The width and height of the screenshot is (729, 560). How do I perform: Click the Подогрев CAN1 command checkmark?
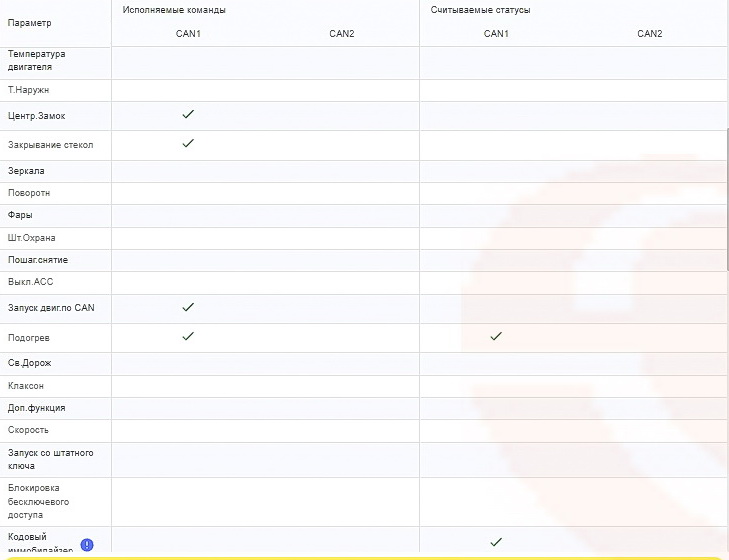point(188,336)
